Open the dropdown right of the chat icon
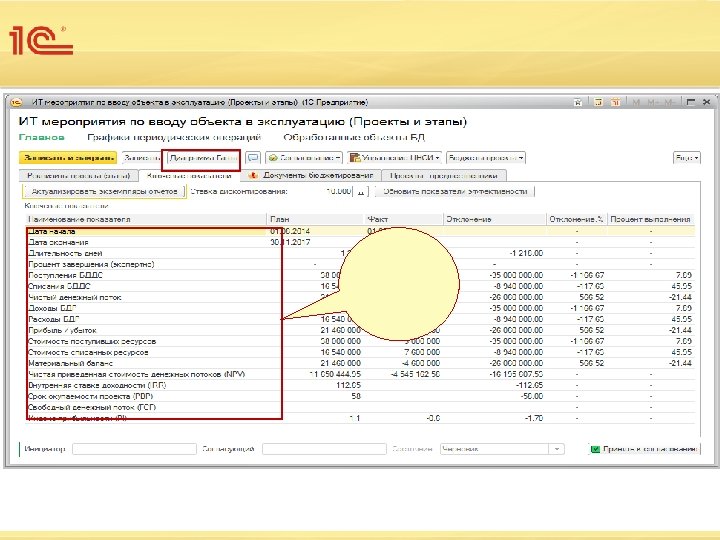 [x=304, y=158]
